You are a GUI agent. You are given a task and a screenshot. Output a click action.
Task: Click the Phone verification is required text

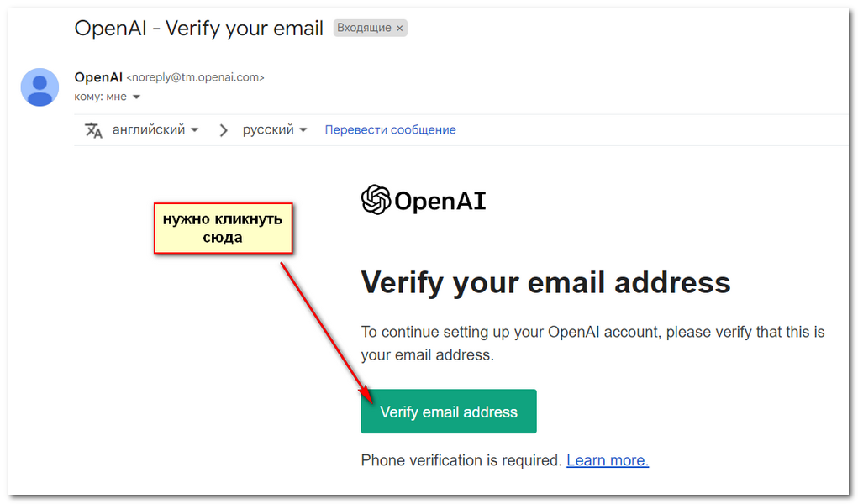point(461,460)
